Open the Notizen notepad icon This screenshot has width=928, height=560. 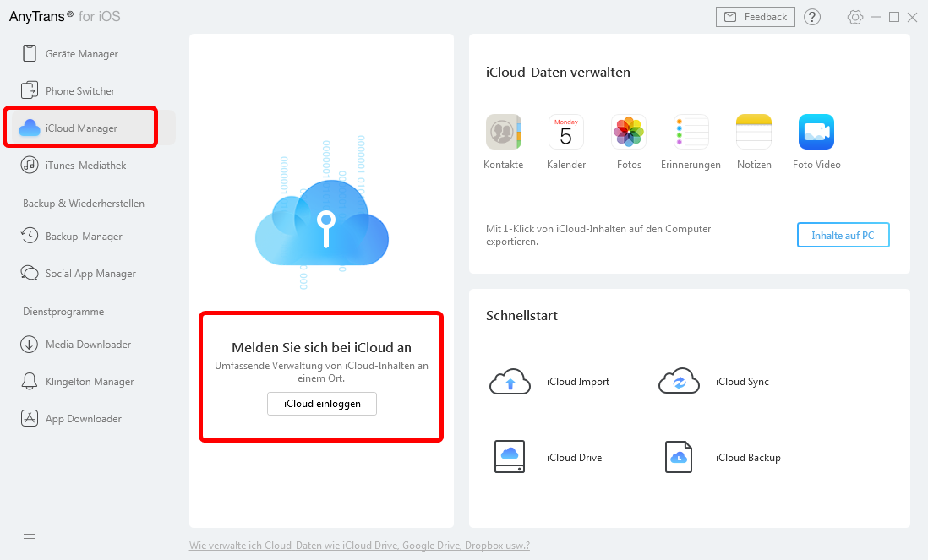click(754, 132)
